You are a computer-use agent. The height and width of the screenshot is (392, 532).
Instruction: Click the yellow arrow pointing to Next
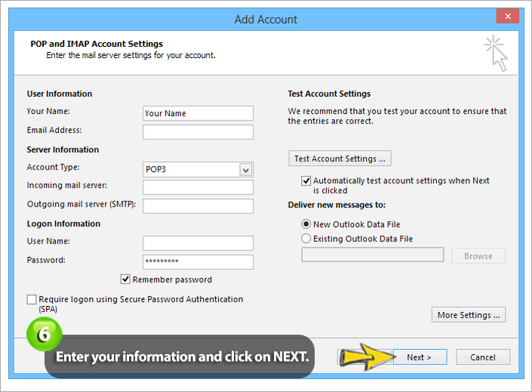click(x=367, y=357)
